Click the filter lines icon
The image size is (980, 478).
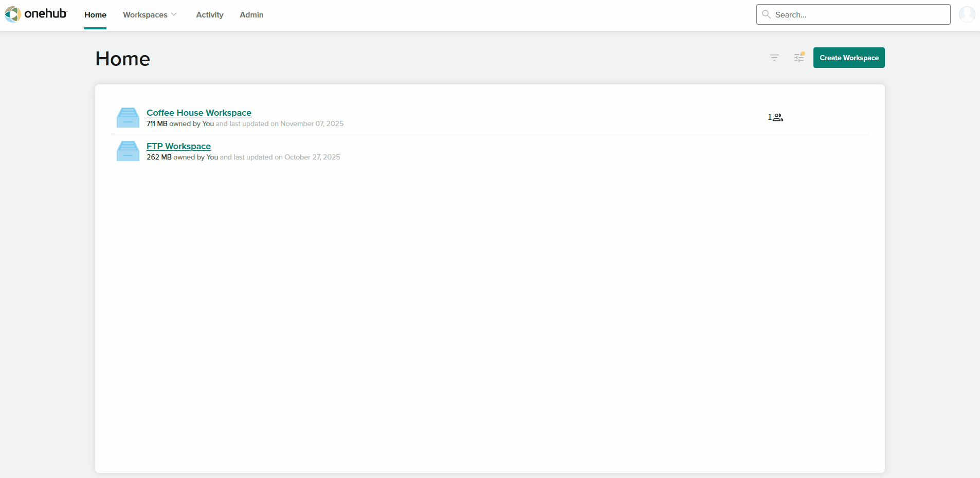pos(774,58)
